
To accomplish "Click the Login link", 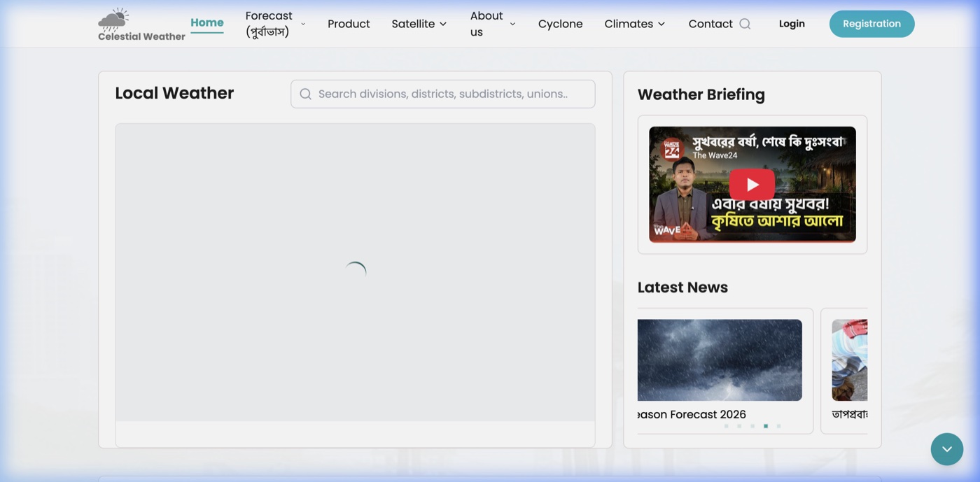I will tap(792, 24).
